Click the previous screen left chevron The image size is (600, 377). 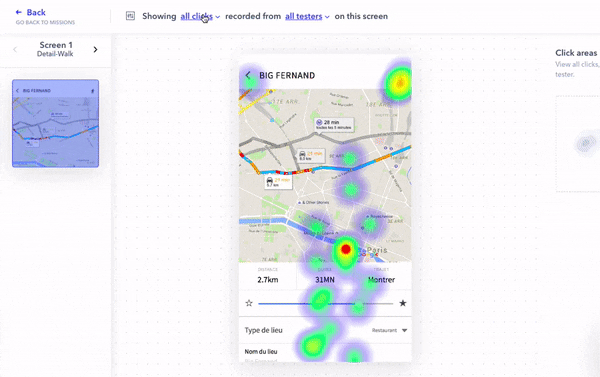[15, 49]
